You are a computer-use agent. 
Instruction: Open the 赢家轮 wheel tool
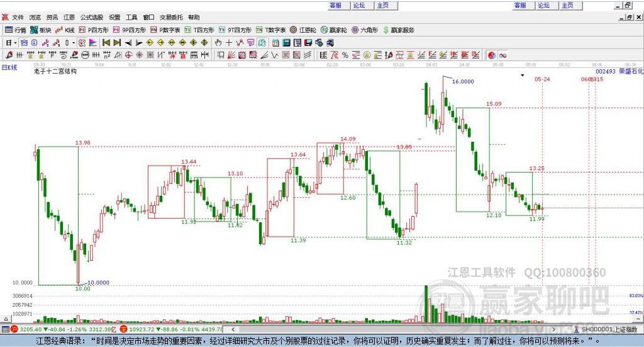tap(333, 30)
